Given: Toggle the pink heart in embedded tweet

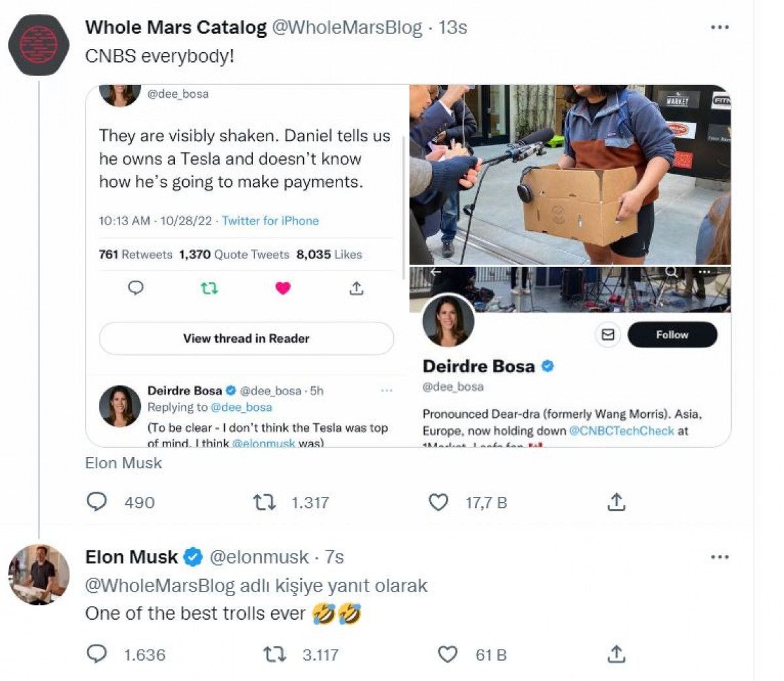Looking at the screenshot, I should click(x=283, y=288).
